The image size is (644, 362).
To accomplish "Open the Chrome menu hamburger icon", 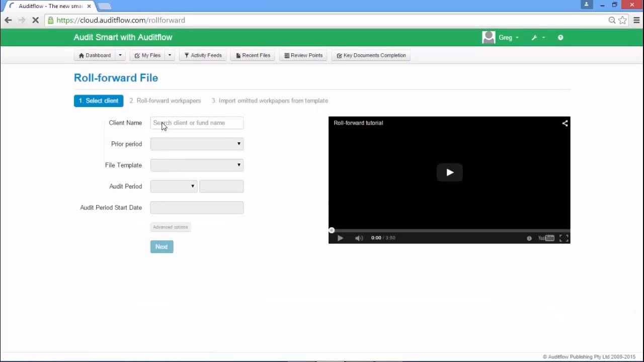I will (636, 20).
